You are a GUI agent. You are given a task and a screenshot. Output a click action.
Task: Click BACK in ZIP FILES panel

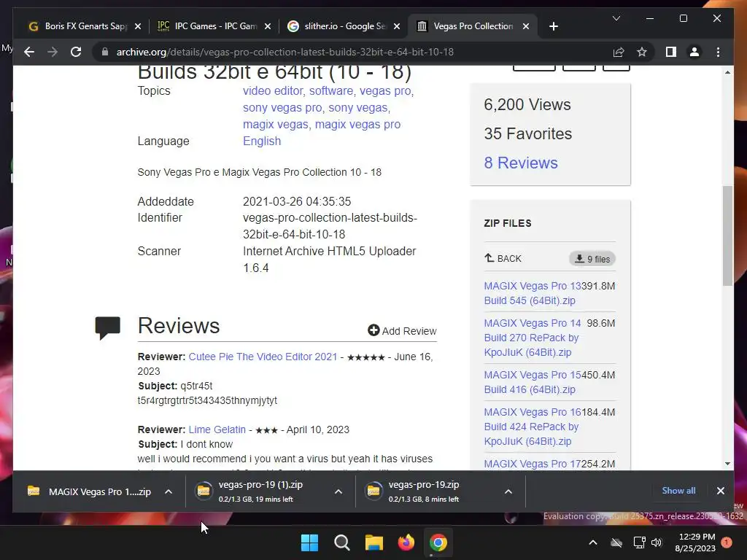[503, 259]
